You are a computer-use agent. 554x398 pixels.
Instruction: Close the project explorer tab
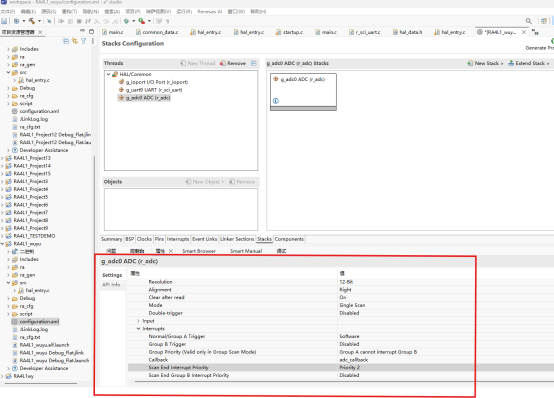coord(40,32)
